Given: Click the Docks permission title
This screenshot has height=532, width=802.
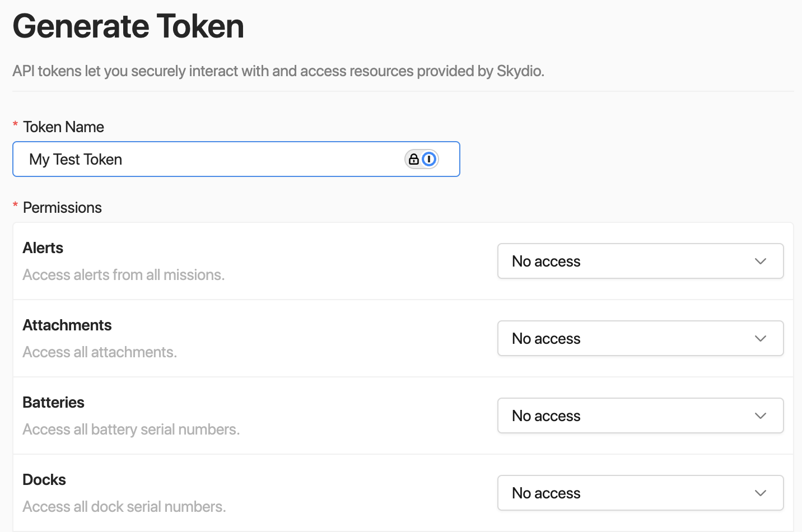Looking at the screenshot, I should [44, 480].
